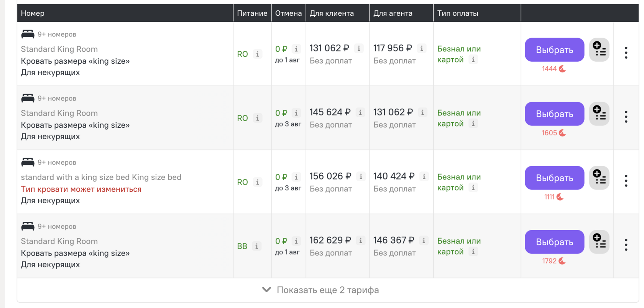
Task: Open info icon next to 131 062 ₽ client price
Action: (359, 48)
